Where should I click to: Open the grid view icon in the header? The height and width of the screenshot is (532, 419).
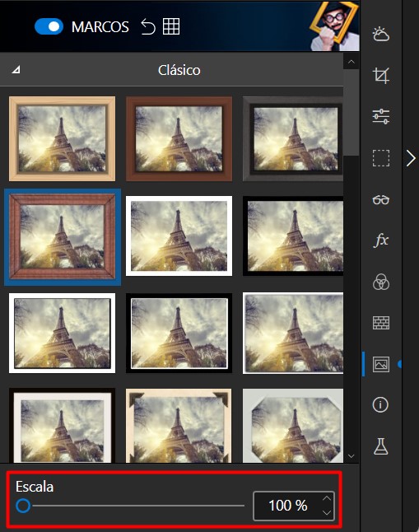[x=171, y=26]
